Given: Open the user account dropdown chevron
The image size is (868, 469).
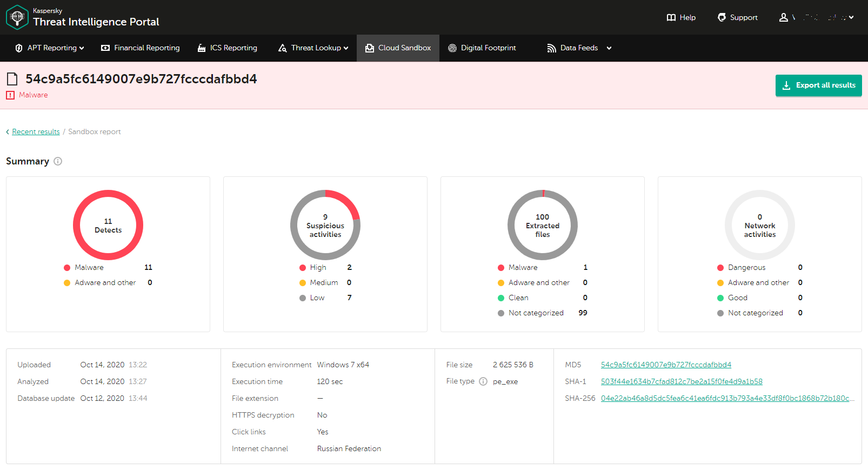Looking at the screenshot, I should click(x=851, y=17).
